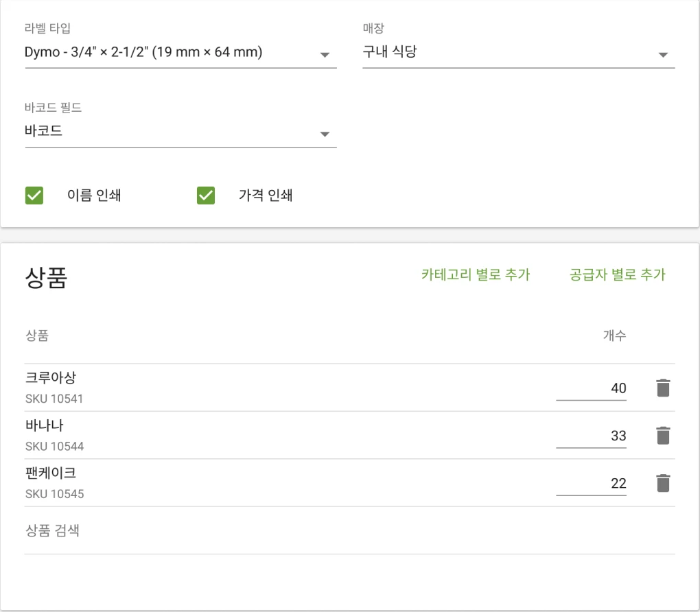Viewport: 700px width, 612px height.
Task: Click the 팬케이크 product name
Action: coord(51,473)
